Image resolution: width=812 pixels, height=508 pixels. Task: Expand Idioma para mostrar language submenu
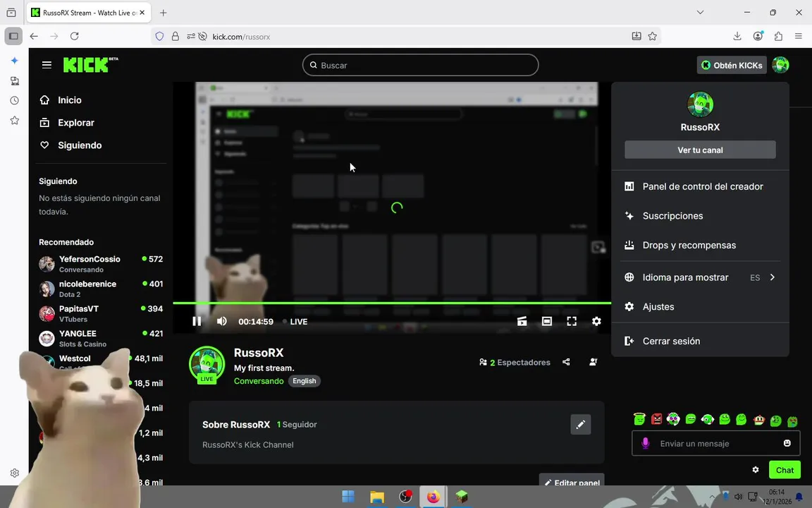coord(700,277)
